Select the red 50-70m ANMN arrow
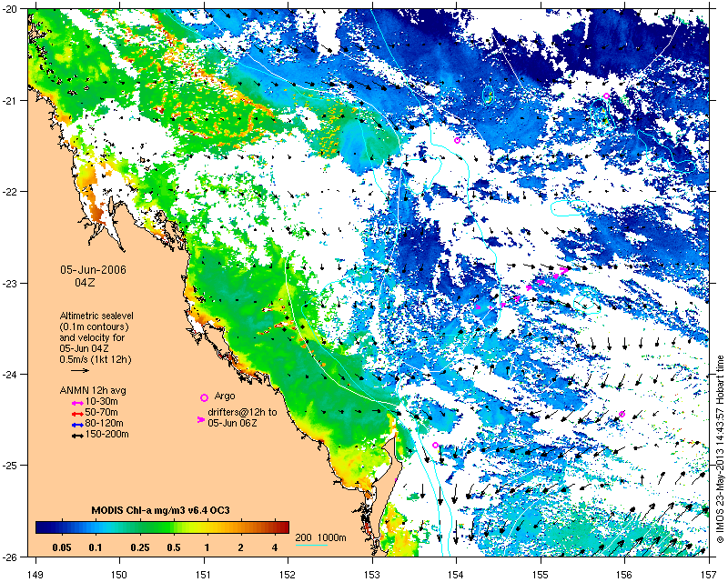The height and width of the screenshot is (582, 728). pos(77,414)
